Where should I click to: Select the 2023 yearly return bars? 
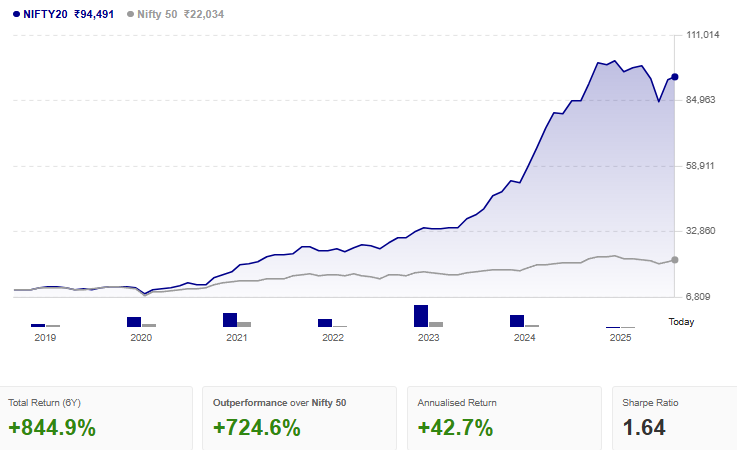(429, 316)
